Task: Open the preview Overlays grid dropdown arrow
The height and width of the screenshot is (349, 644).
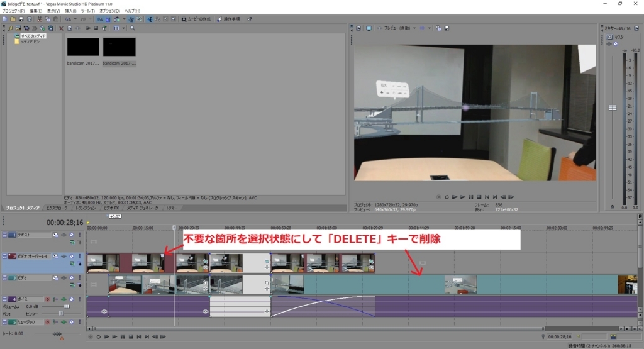Action: click(x=429, y=28)
